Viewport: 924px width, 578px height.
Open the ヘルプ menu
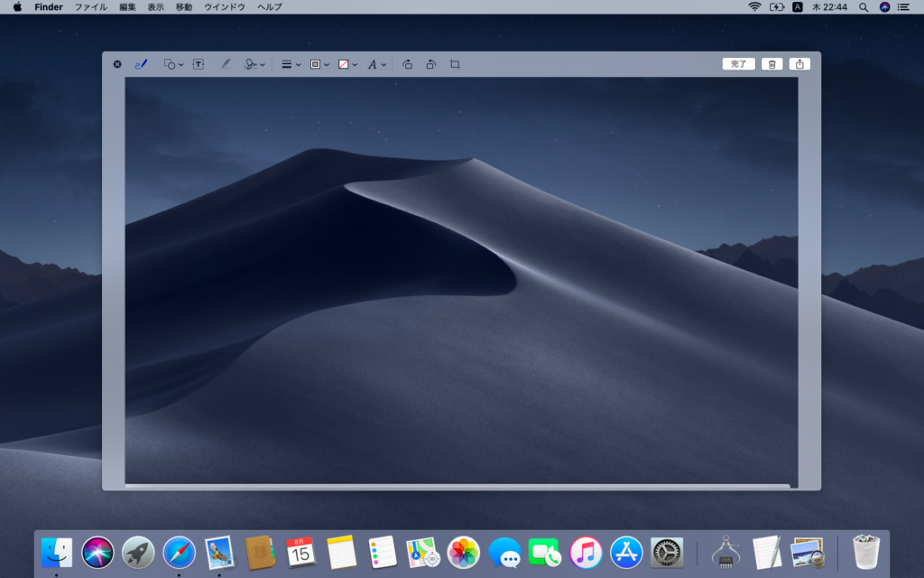pyautogui.click(x=269, y=7)
